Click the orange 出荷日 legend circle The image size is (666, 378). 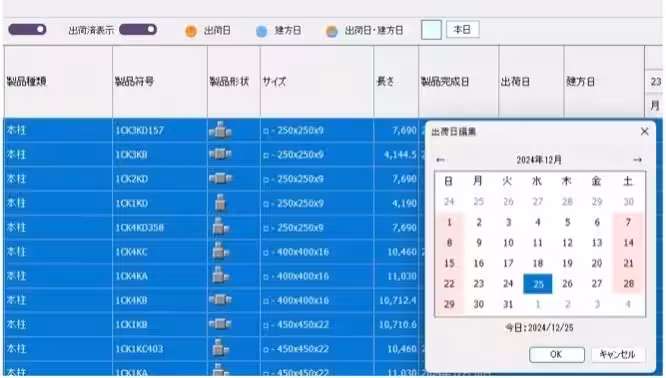tap(191, 31)
